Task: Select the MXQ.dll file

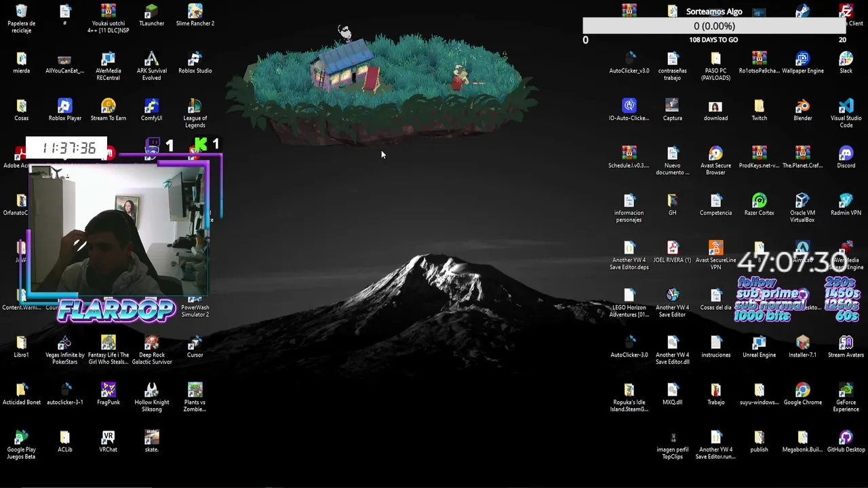Action: (x=672, y=391)
